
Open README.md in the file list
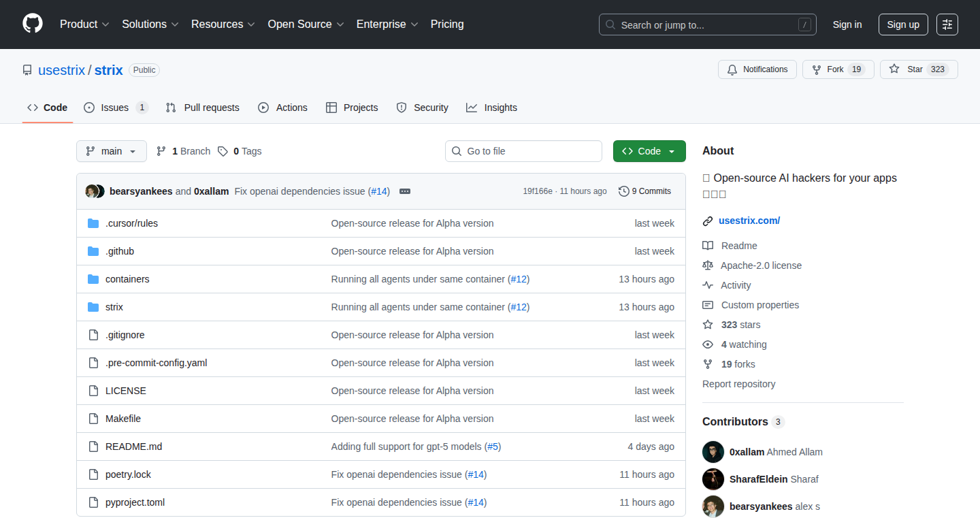click(x=134, y=447)
